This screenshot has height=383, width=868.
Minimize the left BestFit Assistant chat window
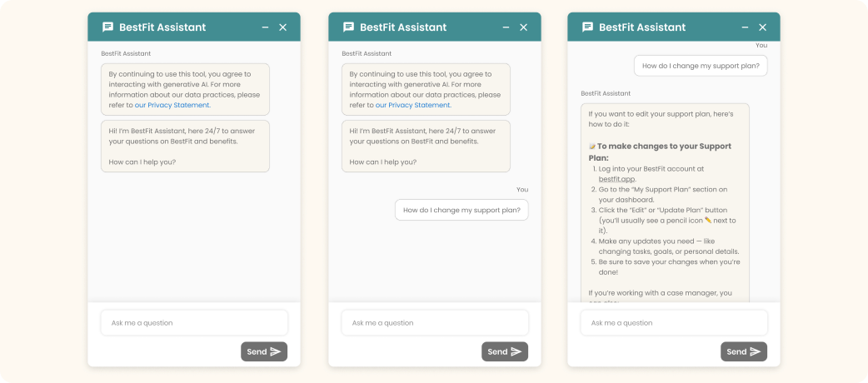coord(265,27)
